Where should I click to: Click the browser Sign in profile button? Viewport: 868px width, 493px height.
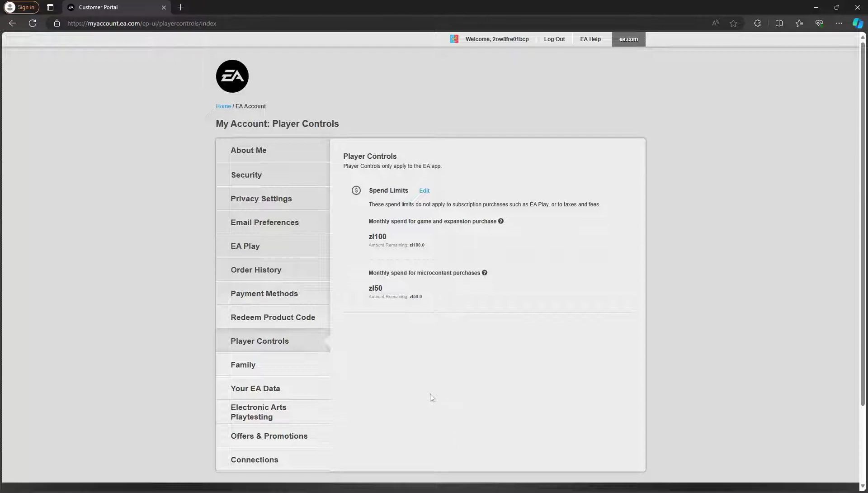[21, 7]
